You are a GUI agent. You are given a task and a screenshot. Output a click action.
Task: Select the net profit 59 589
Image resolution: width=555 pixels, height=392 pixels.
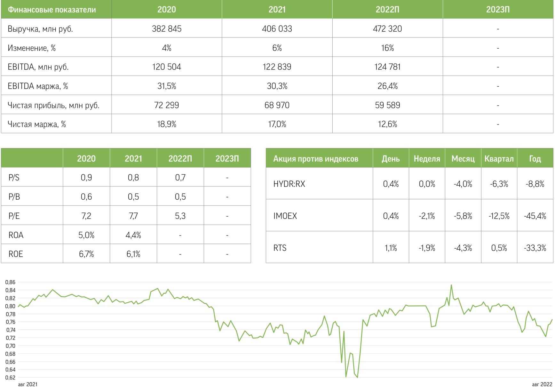[387, 105]
